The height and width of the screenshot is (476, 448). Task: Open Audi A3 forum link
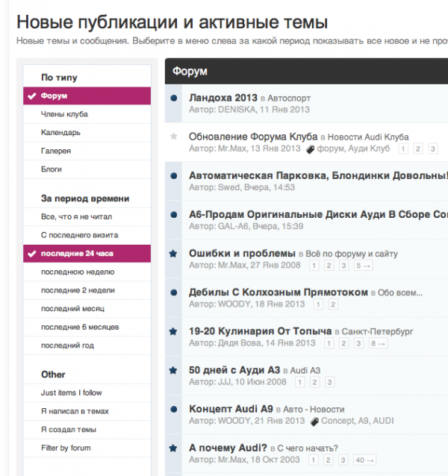click(x=305, y=370)
